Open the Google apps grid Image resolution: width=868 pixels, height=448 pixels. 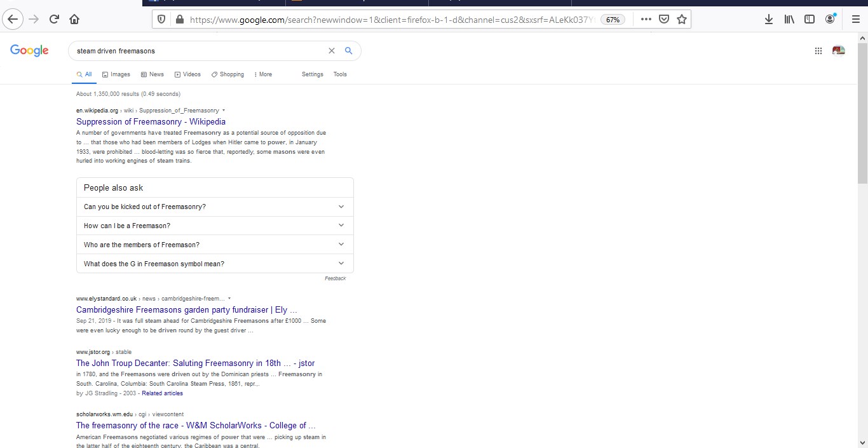(x=818, y=51)
